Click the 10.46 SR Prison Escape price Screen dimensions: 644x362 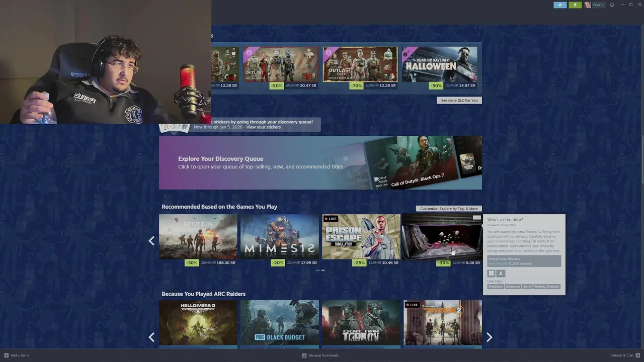pyautogui.click(x=390, y=263)
